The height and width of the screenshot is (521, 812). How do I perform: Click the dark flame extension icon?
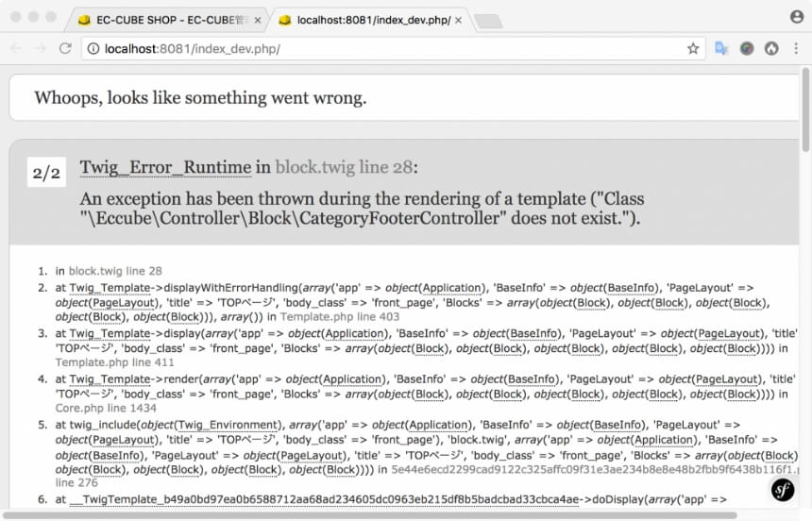point(771,49)
